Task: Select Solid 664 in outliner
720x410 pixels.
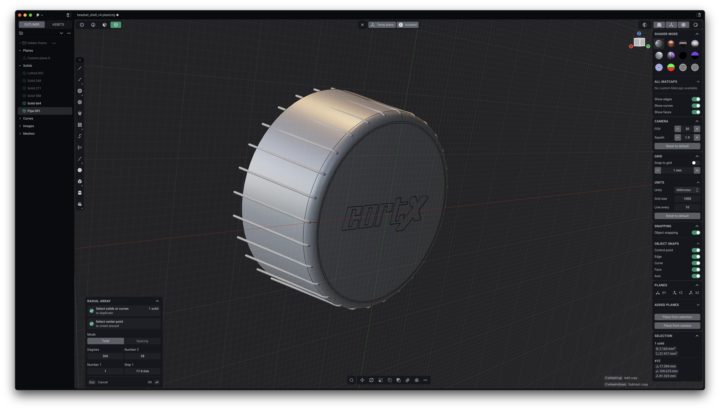Action: [45, 103]
